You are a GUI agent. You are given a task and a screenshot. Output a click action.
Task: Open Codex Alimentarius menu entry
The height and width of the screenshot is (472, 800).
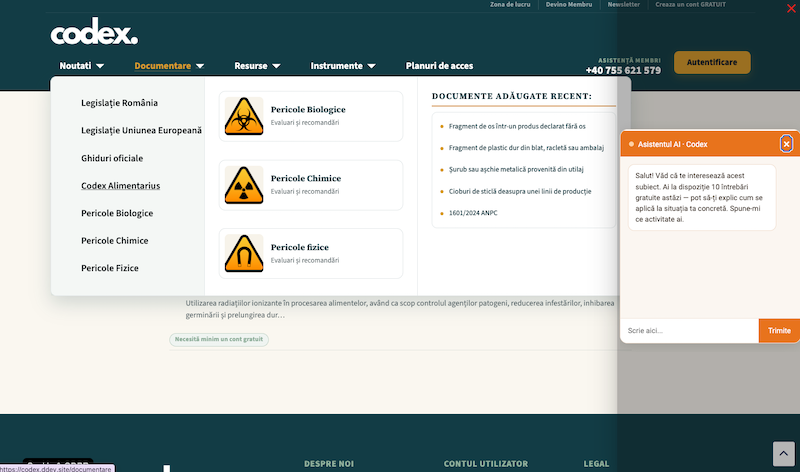tap(120, 185)
